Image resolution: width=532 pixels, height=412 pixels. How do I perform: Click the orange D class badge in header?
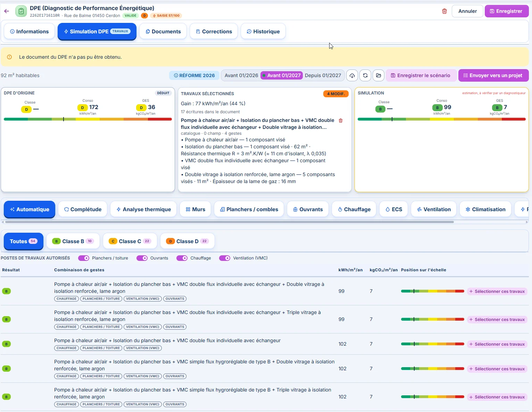(x=144, y=16)
